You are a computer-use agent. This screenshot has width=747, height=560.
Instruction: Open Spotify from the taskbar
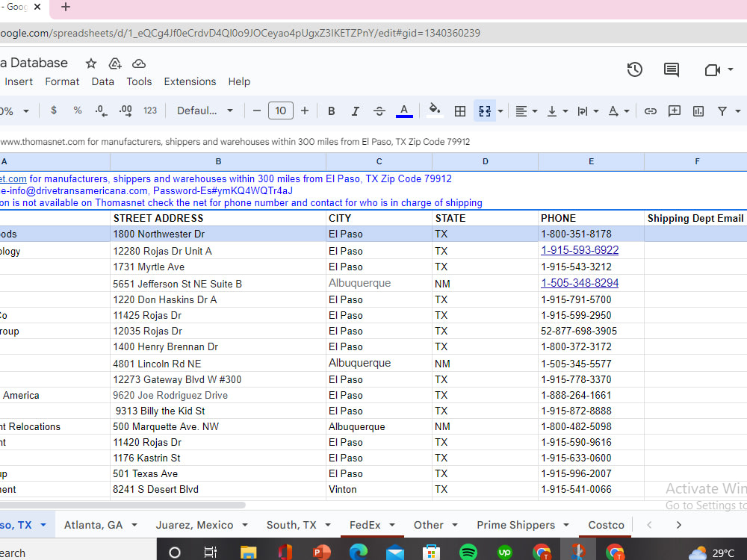468,553
